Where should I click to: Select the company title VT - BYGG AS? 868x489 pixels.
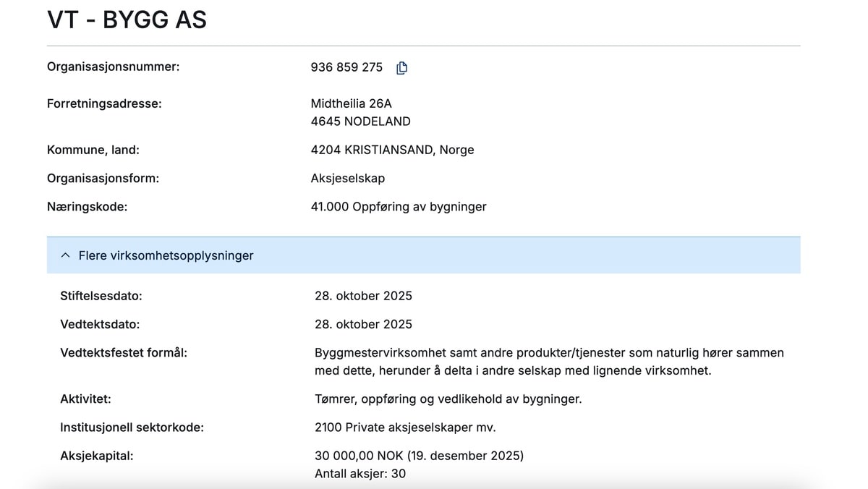pyautogui.click(x=127, y=20)
